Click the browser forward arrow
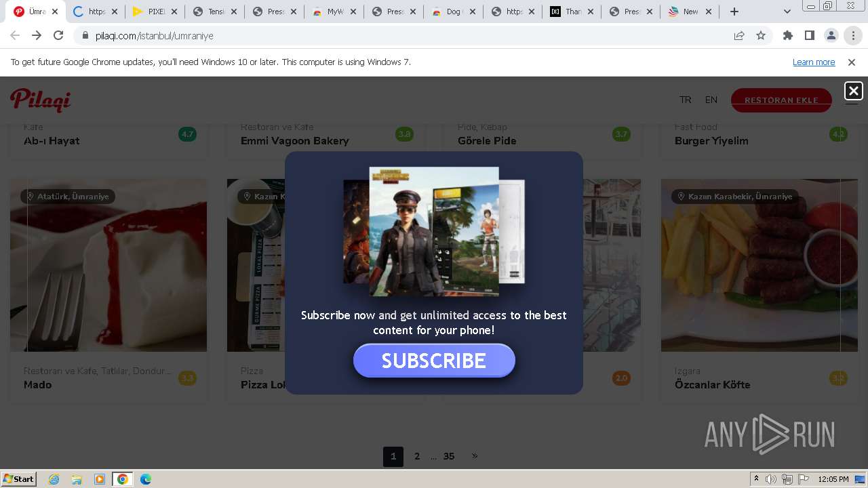 (37, 35)
